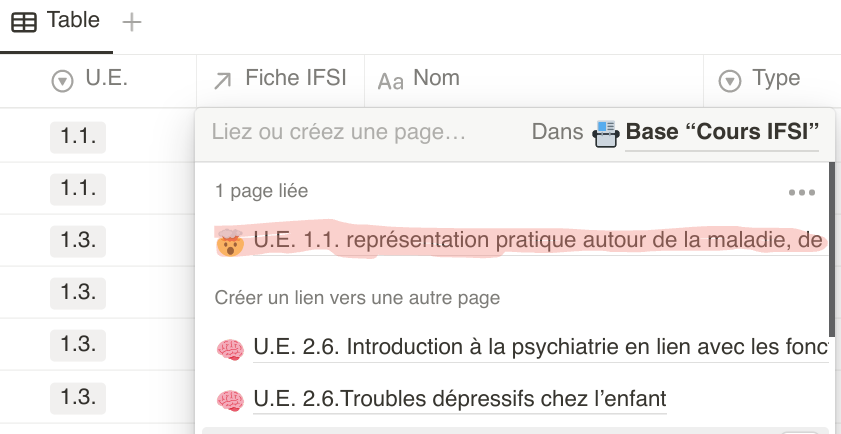Click the U.E. column select-type icon
Image resolution: width=841 pixels, height=434 pixels.
63,82
